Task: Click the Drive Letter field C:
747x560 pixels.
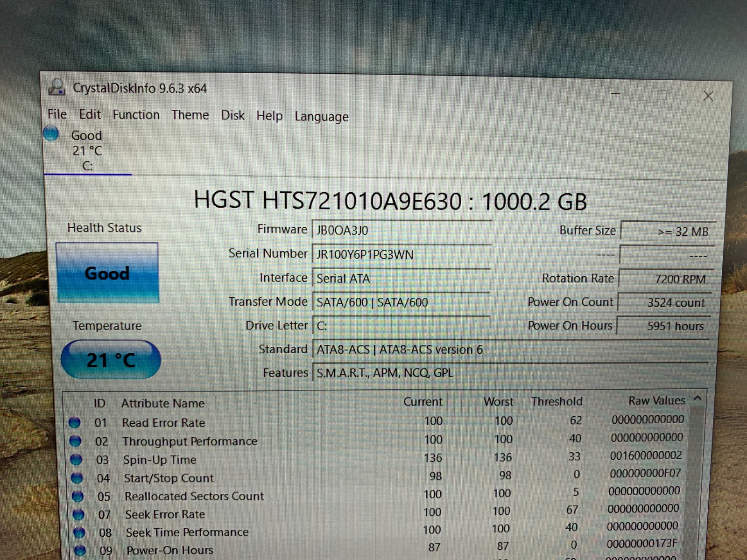Action: coord(400,325)
